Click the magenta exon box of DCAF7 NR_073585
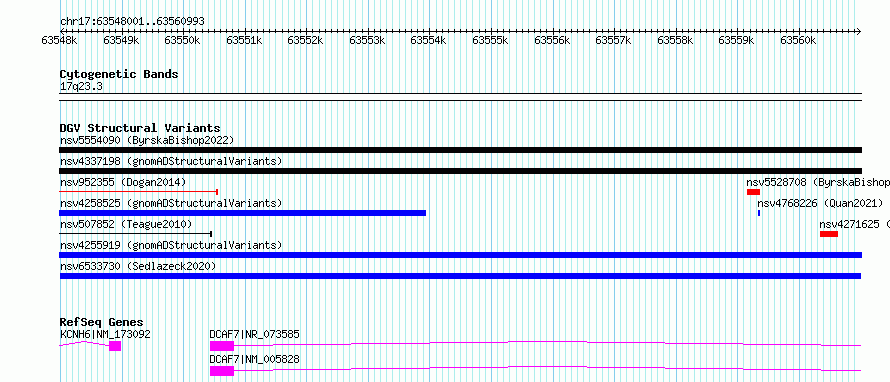Screen dimensions: 890x382 [221, 346]
